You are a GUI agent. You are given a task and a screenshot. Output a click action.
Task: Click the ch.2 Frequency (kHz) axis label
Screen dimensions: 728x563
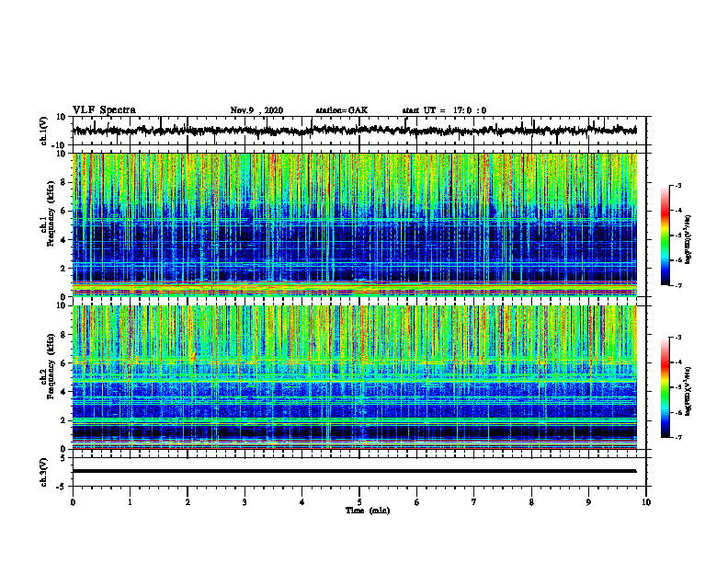(x=48, y=365)
